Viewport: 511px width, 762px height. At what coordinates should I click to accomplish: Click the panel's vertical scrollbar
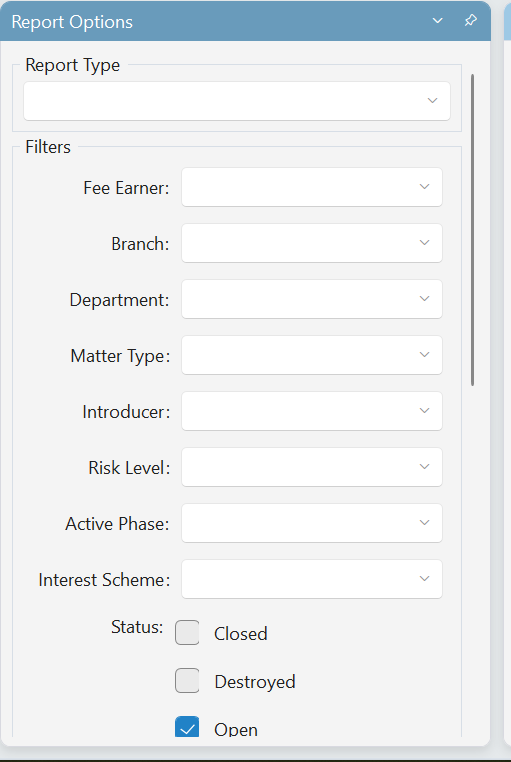click(472, 230)
